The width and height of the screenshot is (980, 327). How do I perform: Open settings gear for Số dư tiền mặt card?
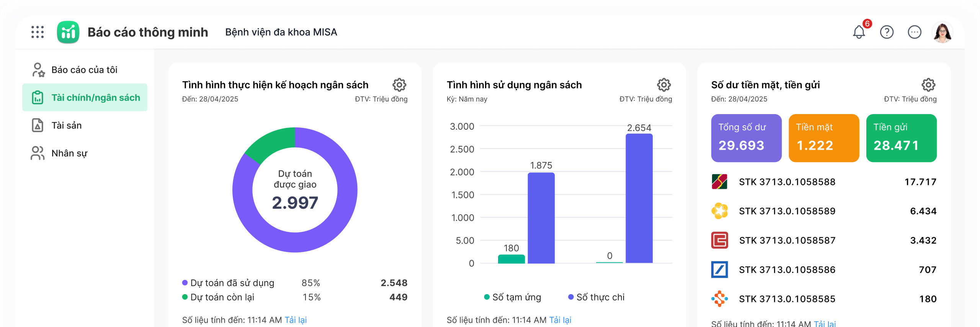point(928,85)
